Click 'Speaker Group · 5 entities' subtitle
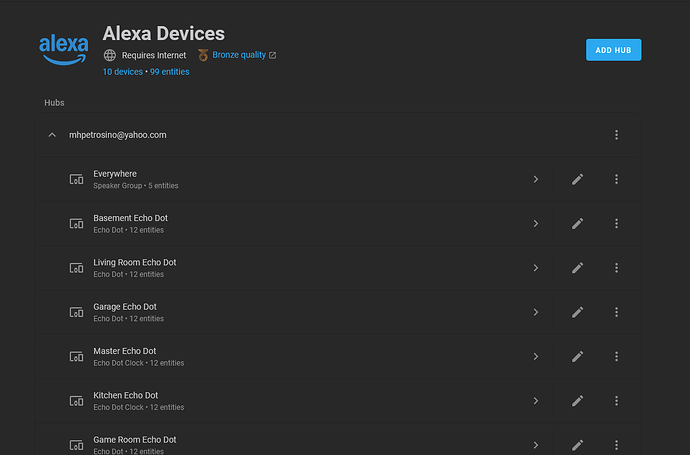The width and height of the screenshot is (690, 455). tap(136, 186)
